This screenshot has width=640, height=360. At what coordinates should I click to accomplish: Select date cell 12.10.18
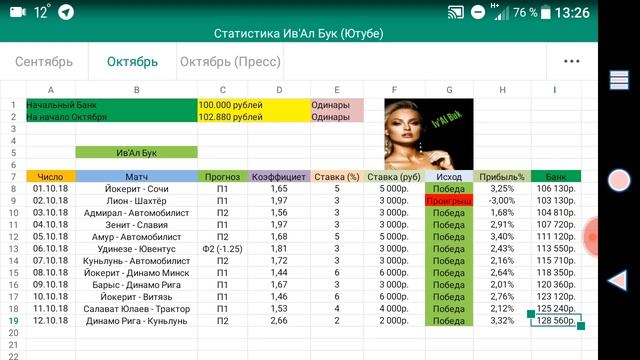(51, 321)
